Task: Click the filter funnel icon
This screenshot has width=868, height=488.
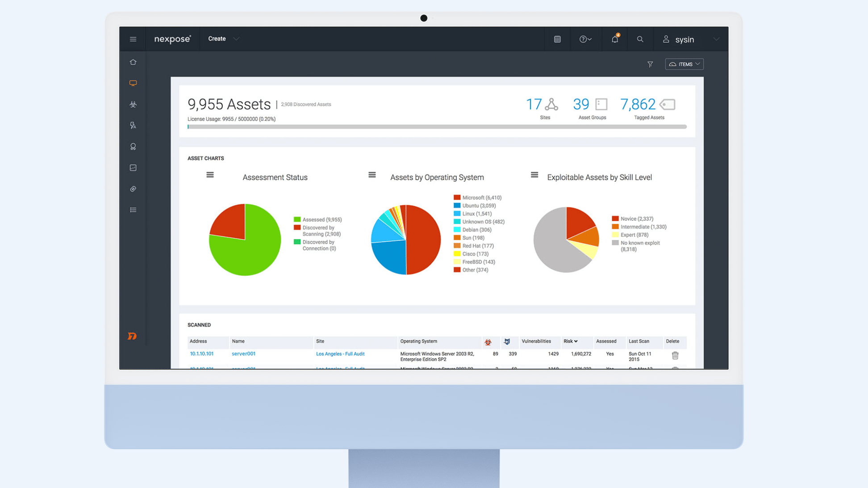Action: click(x=650, y=64)
